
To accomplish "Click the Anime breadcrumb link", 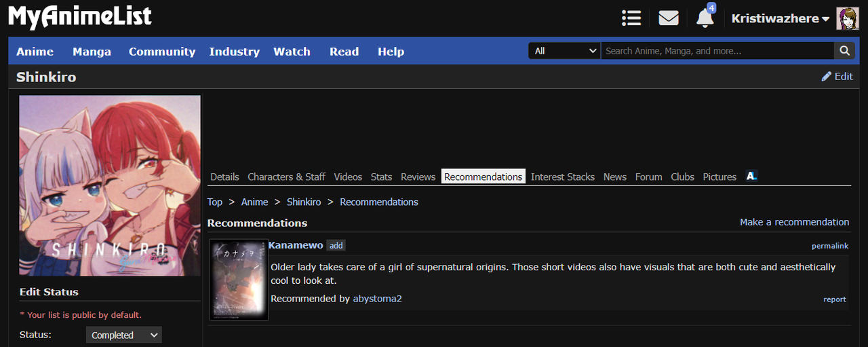I will [255, 202].
